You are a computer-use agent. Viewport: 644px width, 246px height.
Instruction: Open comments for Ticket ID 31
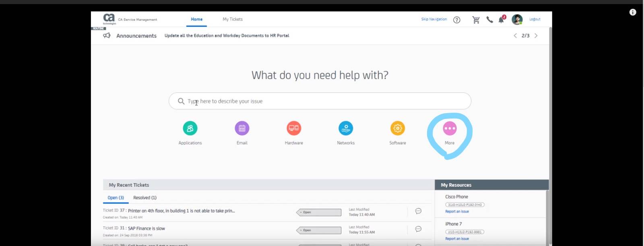click(418, 229)
